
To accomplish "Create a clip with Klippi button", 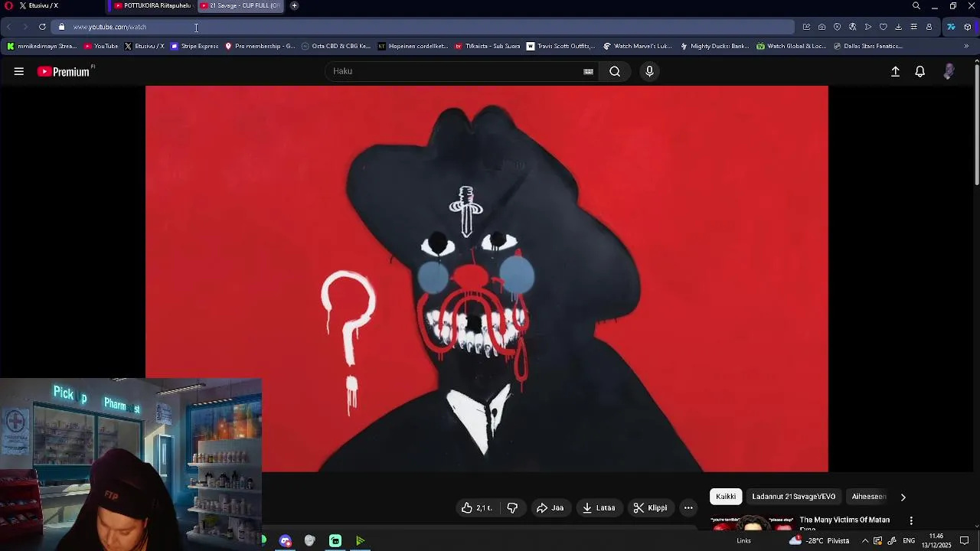I will [650, 508].
